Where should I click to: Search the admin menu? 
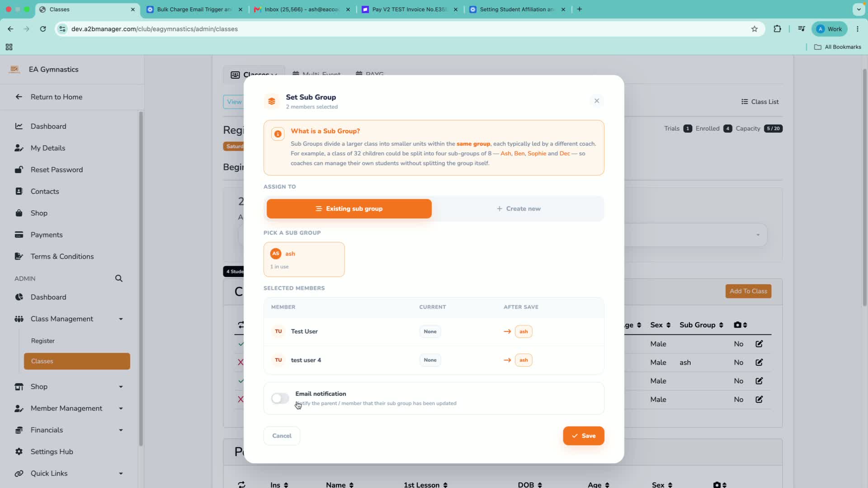point(118,278)
